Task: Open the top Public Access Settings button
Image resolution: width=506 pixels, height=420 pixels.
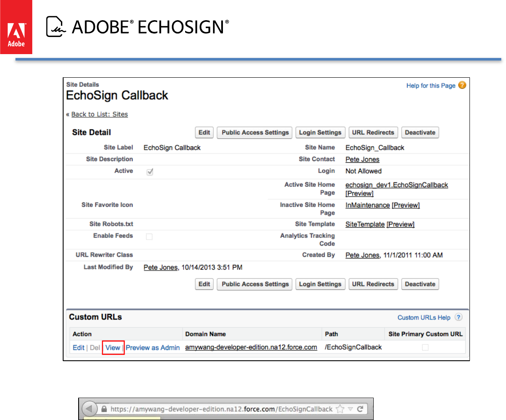Action: click(255, 133)
